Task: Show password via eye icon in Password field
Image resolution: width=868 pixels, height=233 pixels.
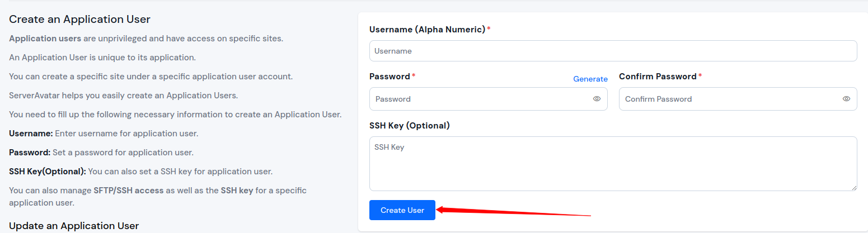Action: click(x=597, y=99)
